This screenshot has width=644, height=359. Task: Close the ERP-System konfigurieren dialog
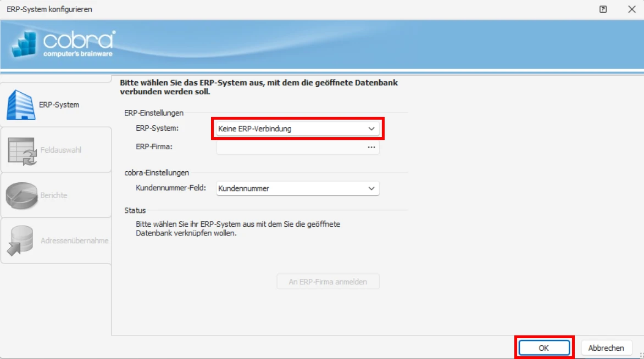[632, 9]
